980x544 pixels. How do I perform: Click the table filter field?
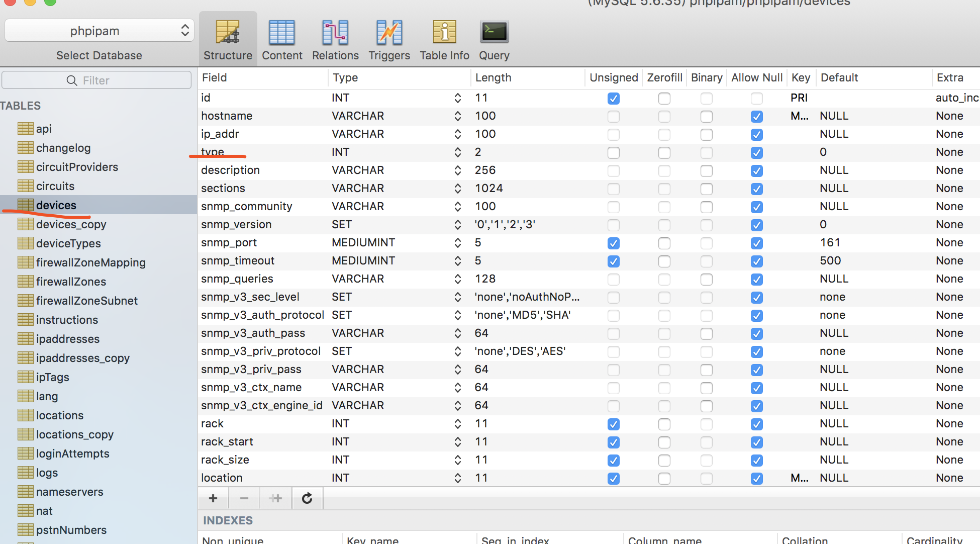[x=96, y=80]
